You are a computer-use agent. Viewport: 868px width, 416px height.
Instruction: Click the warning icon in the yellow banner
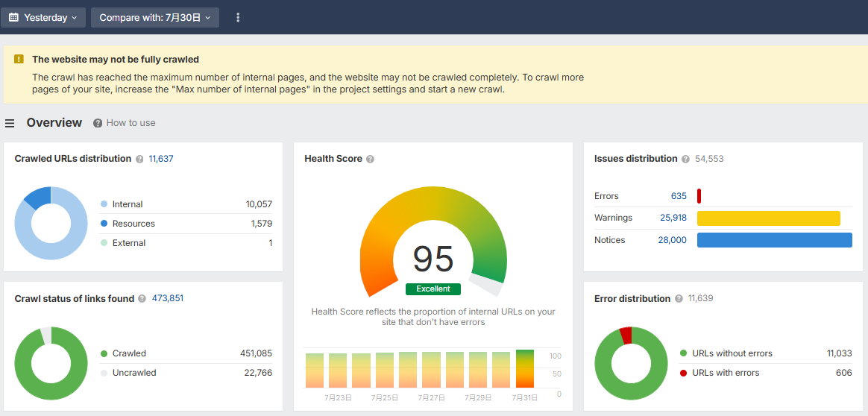click(x=19, y=59)
